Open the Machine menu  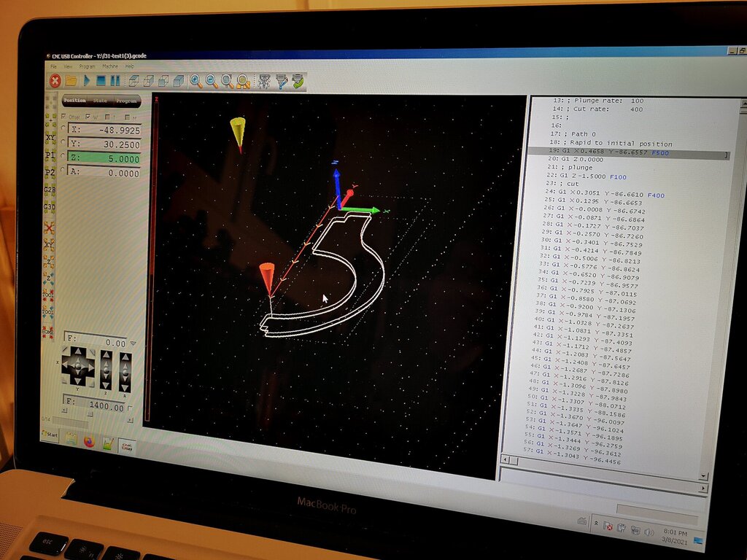[109, 66]
